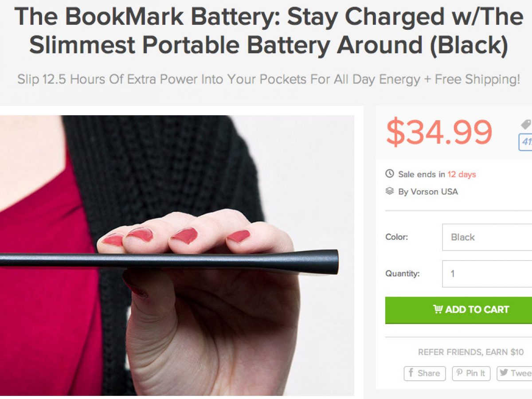Click the By Vorson USA vendor link
The image size is (532, 399).
coord(428,192)
